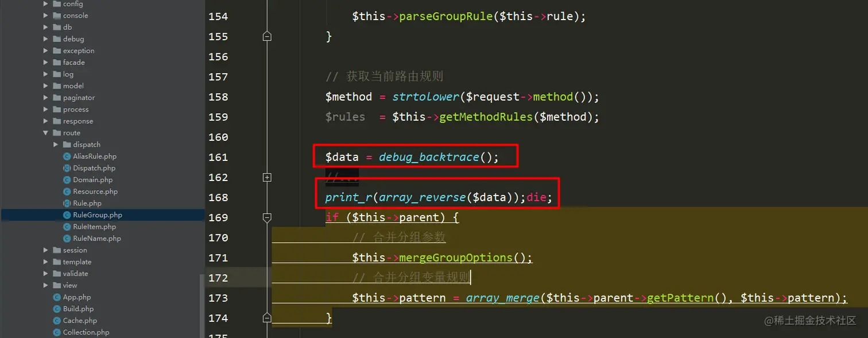868x338 pixels.
Task: Select the Rule.php file icon
Action: click(x=67, y=203)
